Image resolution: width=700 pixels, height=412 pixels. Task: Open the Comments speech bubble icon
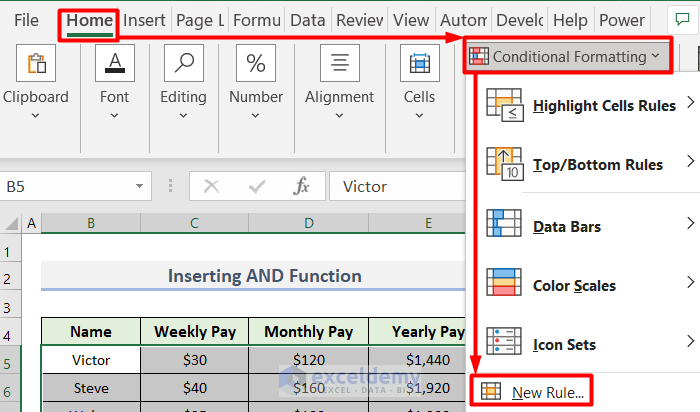(682, 20)
